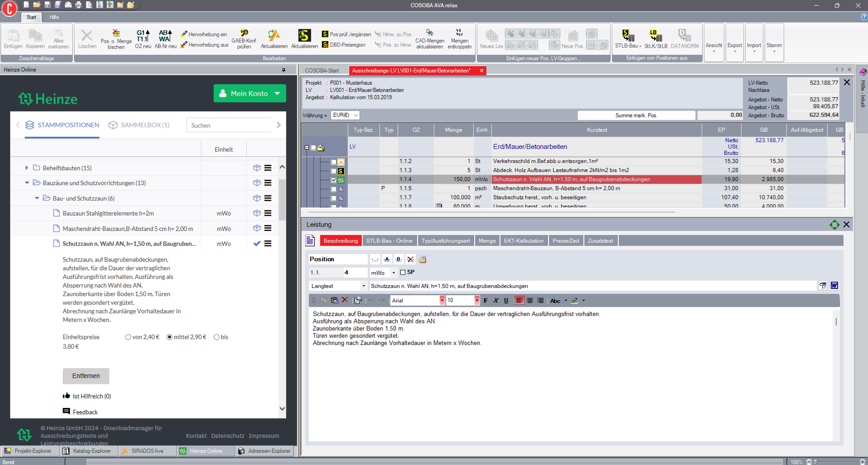Open the Arial font dropdown
The height and width of the screenshot is (465, 868).
[x=442, y=300]
